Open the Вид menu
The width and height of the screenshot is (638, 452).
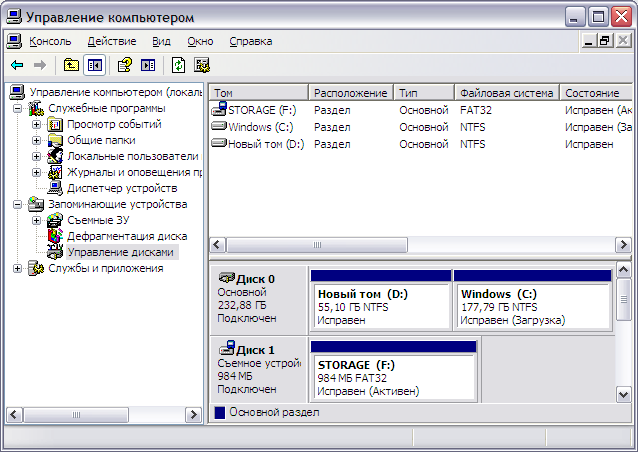click(161, 41)
